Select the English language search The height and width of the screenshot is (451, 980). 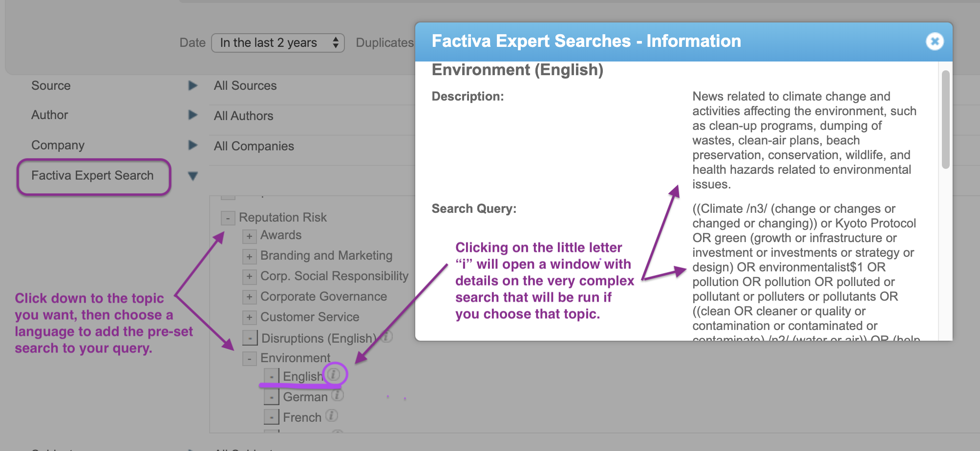303,377
